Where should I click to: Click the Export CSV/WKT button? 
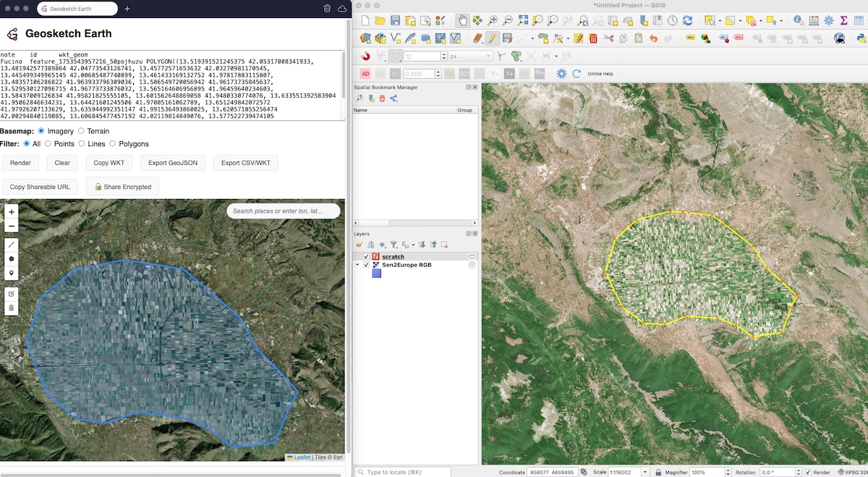(x=246, y=163)
